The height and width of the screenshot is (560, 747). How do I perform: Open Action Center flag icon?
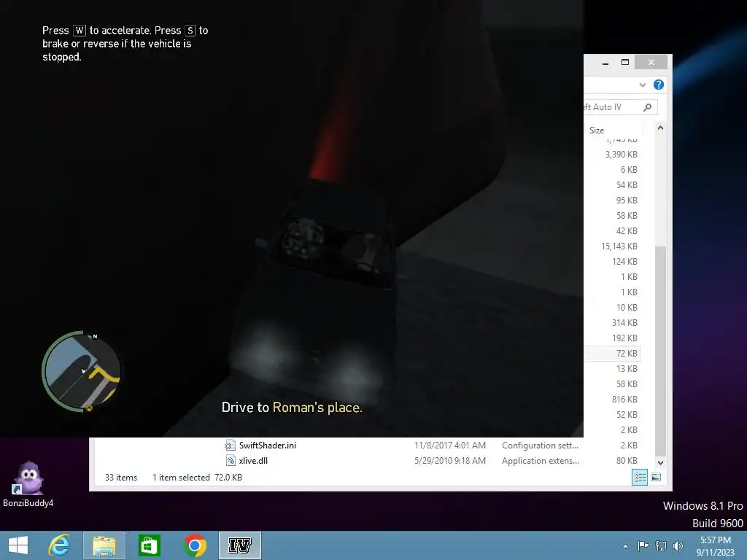[643, 545]
